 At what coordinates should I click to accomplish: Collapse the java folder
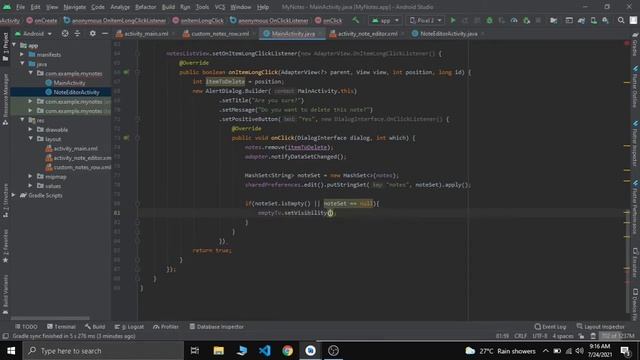click(x=22, y=64)
